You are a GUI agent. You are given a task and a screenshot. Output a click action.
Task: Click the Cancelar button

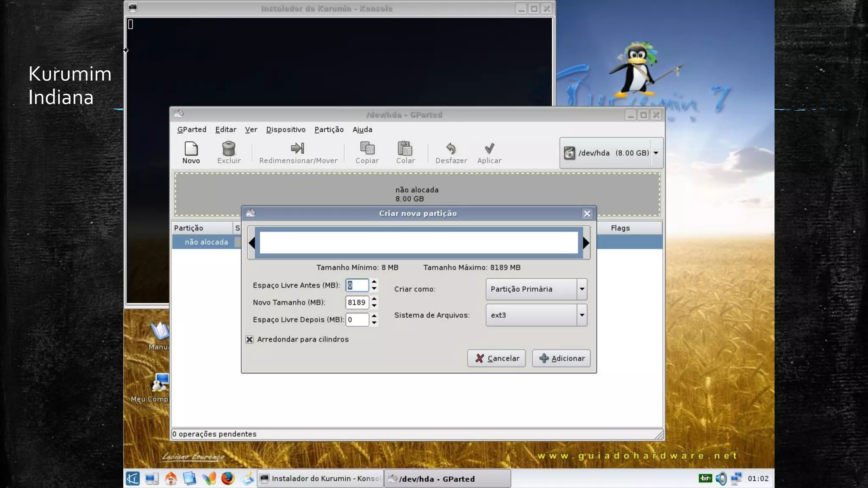497,358
